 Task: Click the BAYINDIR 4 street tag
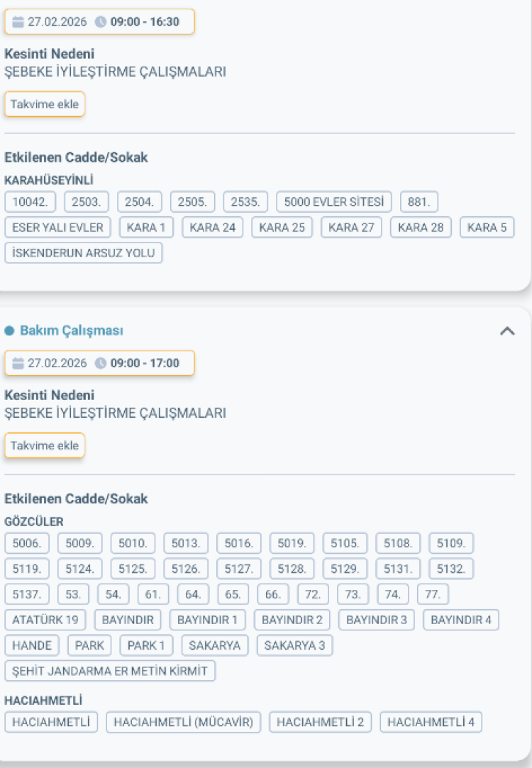461,620
